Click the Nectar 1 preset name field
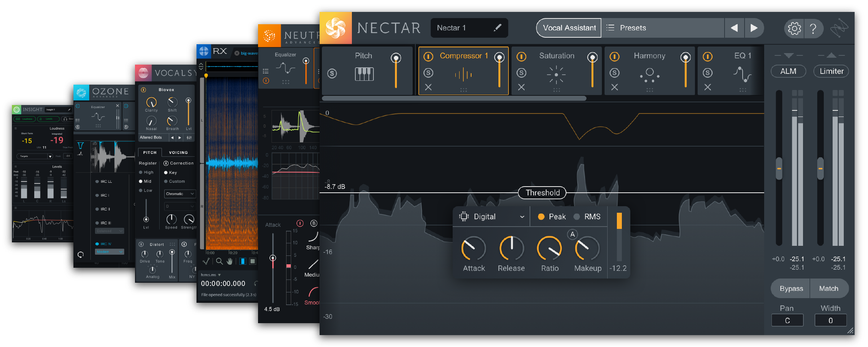The width and height of the screenshot is (868, 347). pyautogui.click(x=469, y=28)
